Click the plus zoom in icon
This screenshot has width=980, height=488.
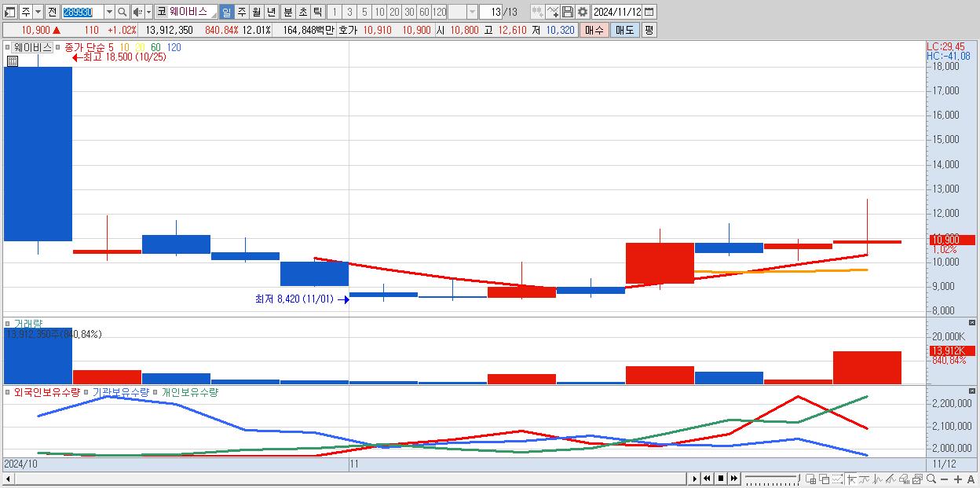tap(958, 479)
